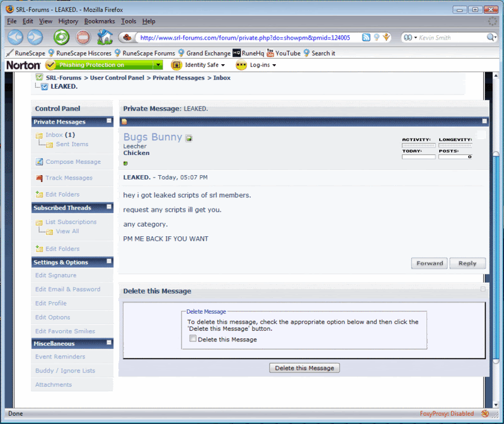The width and height of the screenshot is (504, 424).
Task: Collapse the Private Messages sidebar section
Action: (x=109, y=121)
